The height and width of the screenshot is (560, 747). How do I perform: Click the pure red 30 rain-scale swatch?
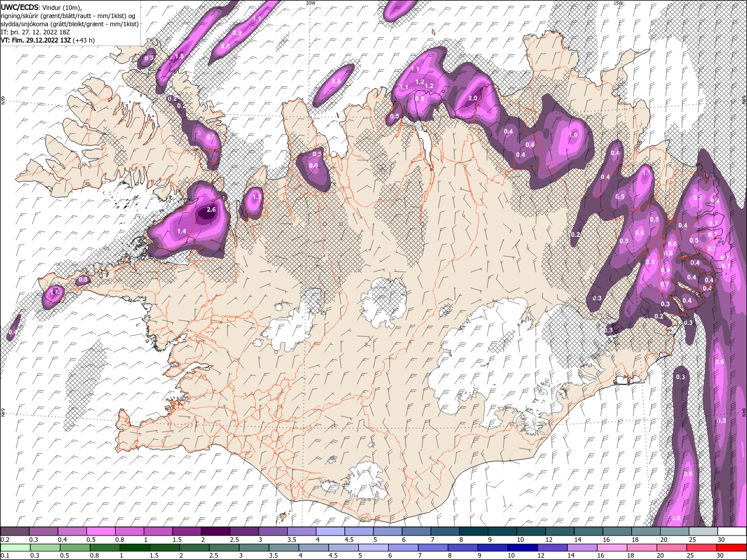pyautogui.click(x=732, y=548)
